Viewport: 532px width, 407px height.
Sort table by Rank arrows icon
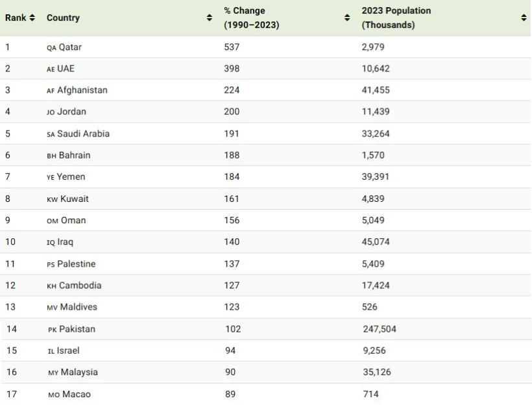pyautogui.click(x=32, y=18)
